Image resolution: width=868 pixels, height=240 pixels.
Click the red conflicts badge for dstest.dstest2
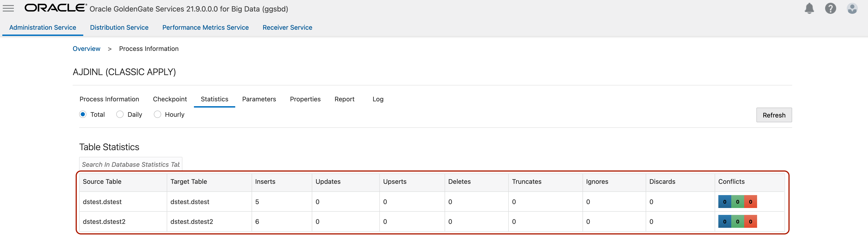(750, 222)
